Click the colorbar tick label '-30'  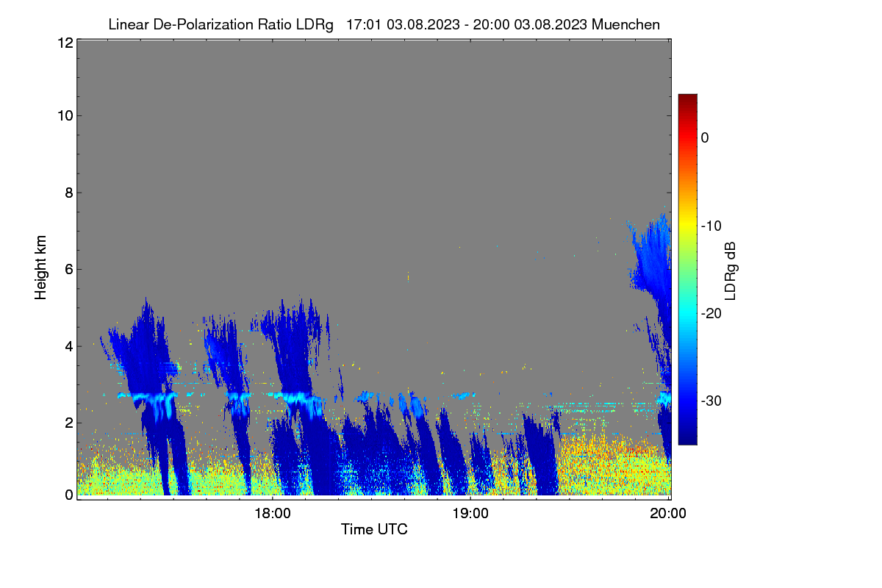coord(711,401)
